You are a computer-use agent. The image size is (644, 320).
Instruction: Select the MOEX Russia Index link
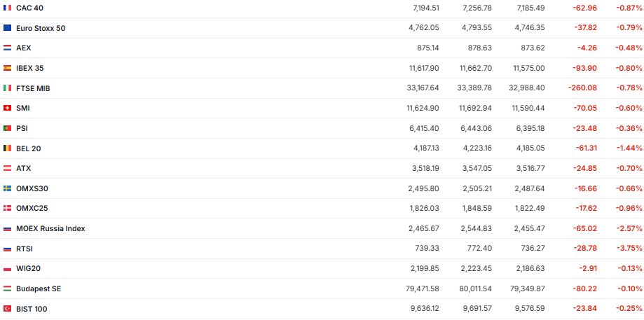pyautogui.click(x=50, y=228)
